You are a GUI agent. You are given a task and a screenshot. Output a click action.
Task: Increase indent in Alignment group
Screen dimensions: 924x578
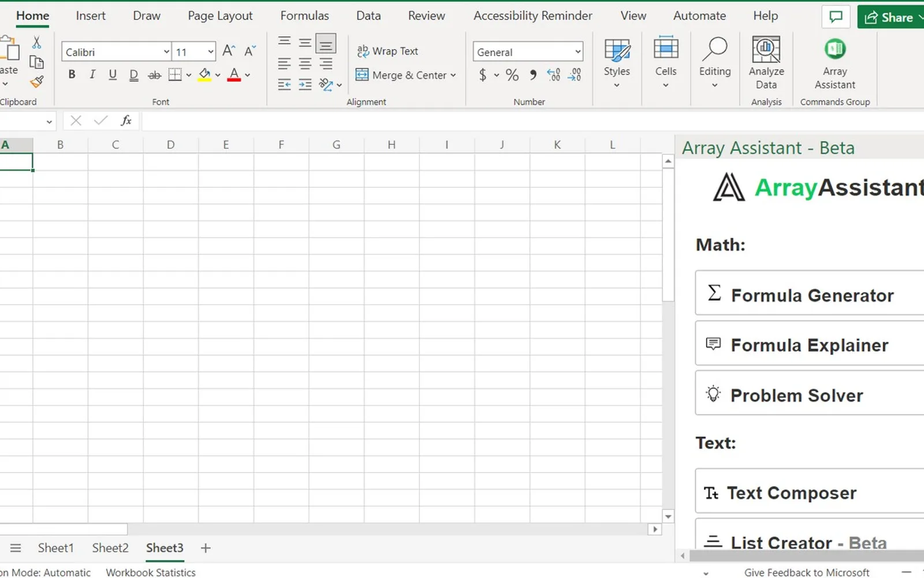(305, 85)
